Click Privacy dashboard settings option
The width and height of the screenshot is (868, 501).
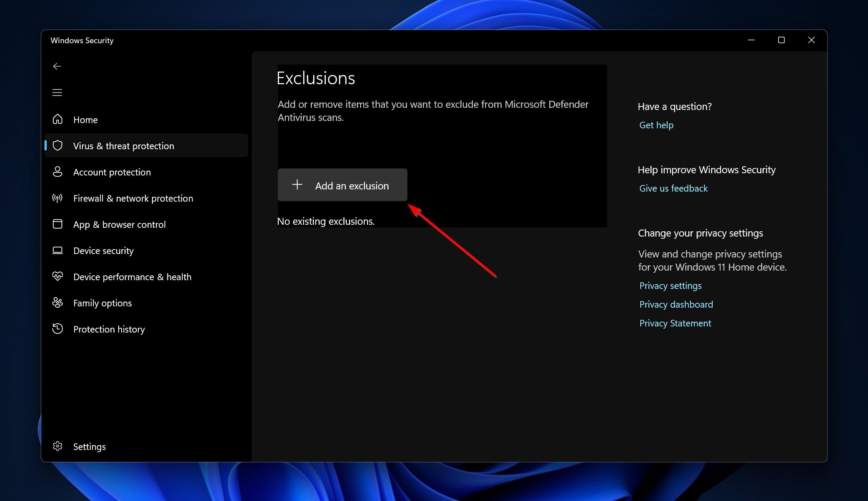[676, 304]
